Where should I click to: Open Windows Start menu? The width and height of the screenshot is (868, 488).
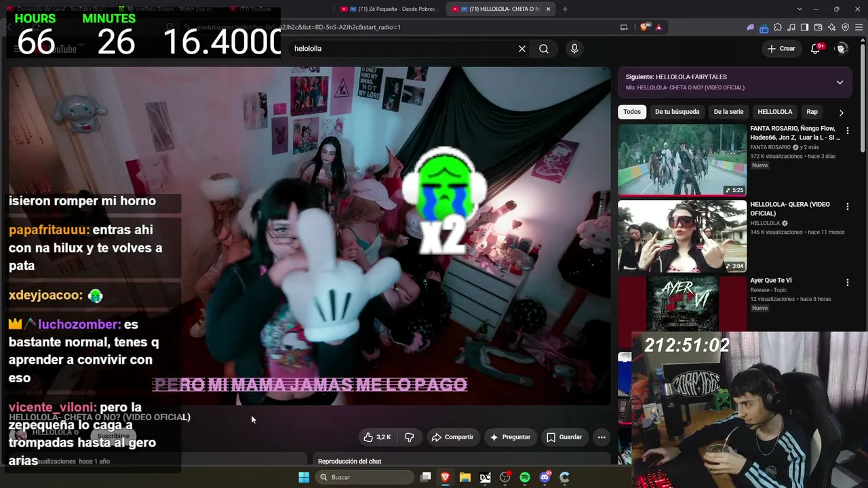click(304, 477)
